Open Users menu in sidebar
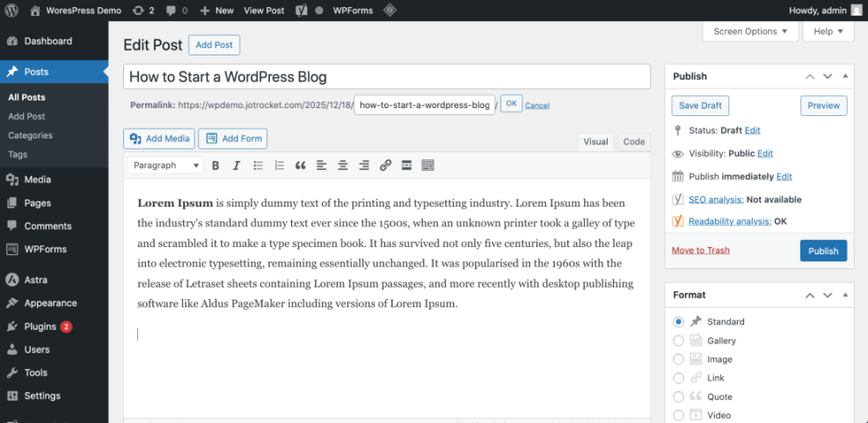Screen dimensions: 868x423 (55, 349)
